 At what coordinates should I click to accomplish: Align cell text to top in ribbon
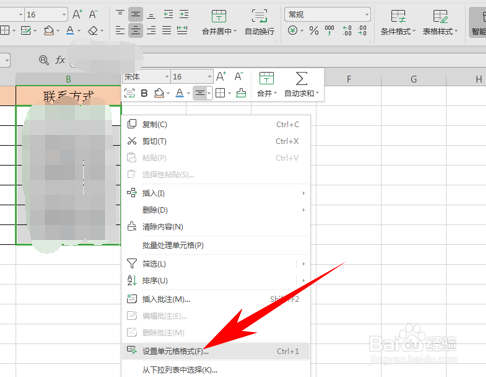point(120,14)
